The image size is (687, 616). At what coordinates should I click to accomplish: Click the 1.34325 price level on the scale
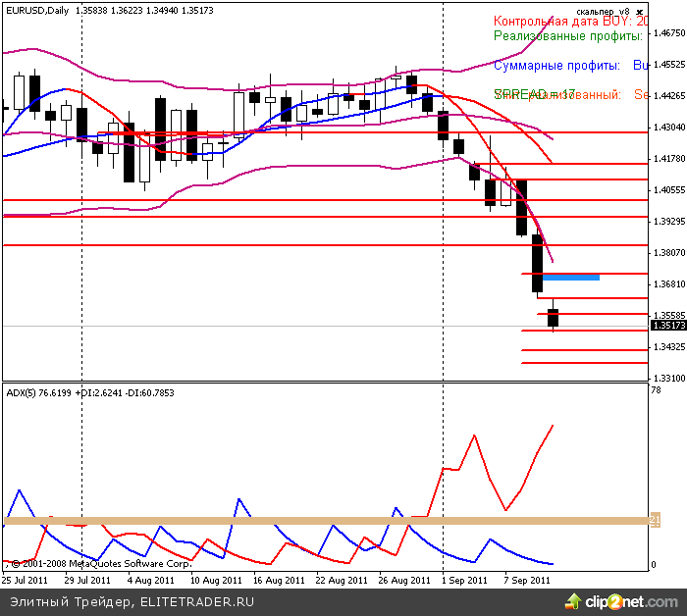click(x=667, y=347)
